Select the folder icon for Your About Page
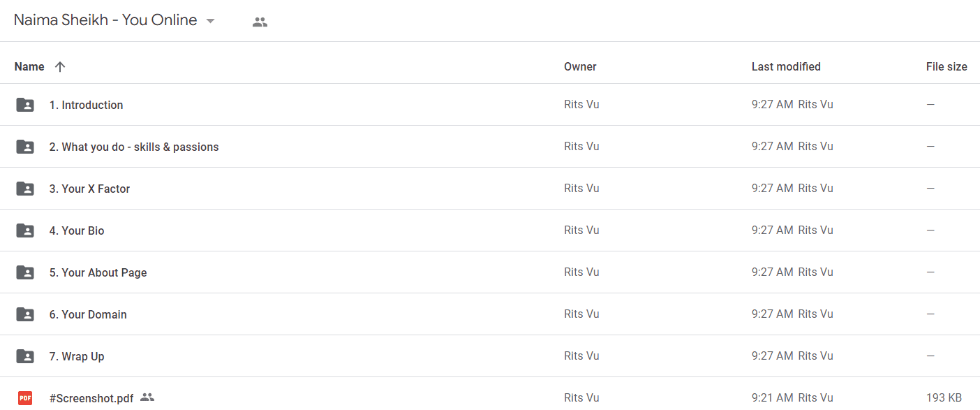This screenshot has width=980, height=410. pyautogui.click(x=25, y=272)
